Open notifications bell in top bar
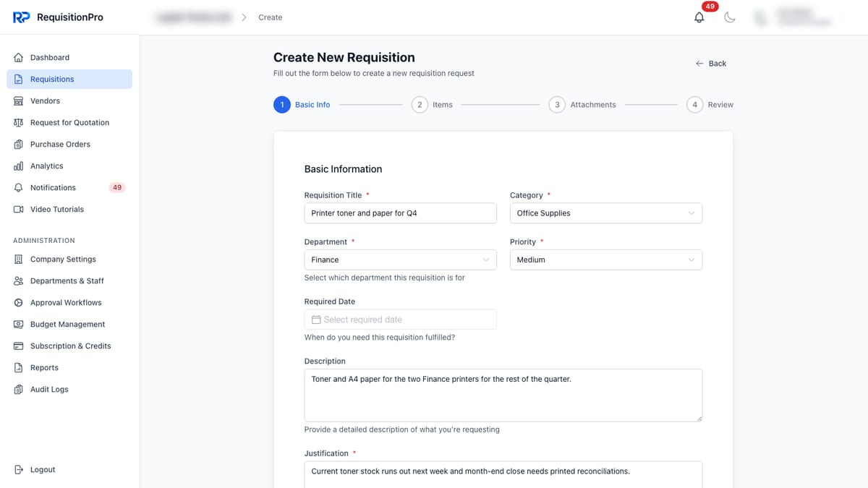The width and height of the screenshot is (868, 488). point(699,17)
